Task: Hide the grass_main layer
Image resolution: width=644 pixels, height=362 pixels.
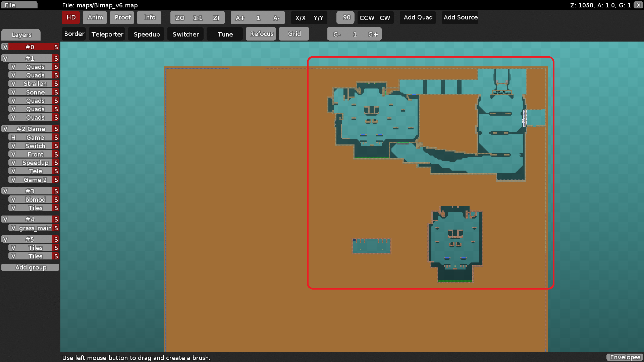Action: (x=13, y=228)
